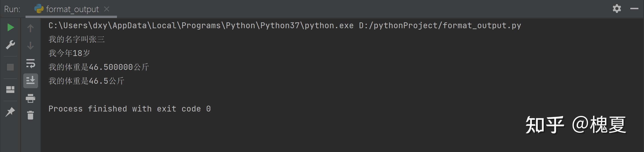Click Process finished with exit code line
Screen dimensions: 644x152
tap(129, 109)
